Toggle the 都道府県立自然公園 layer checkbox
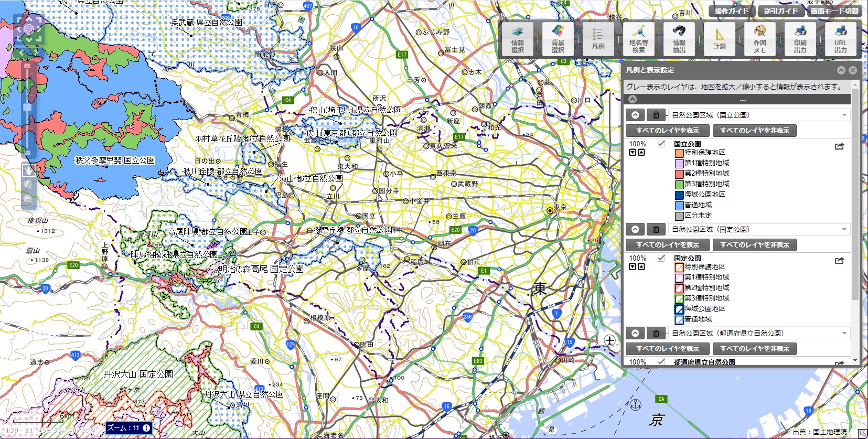This screenshot has height=439, width=868. [661, 362]
